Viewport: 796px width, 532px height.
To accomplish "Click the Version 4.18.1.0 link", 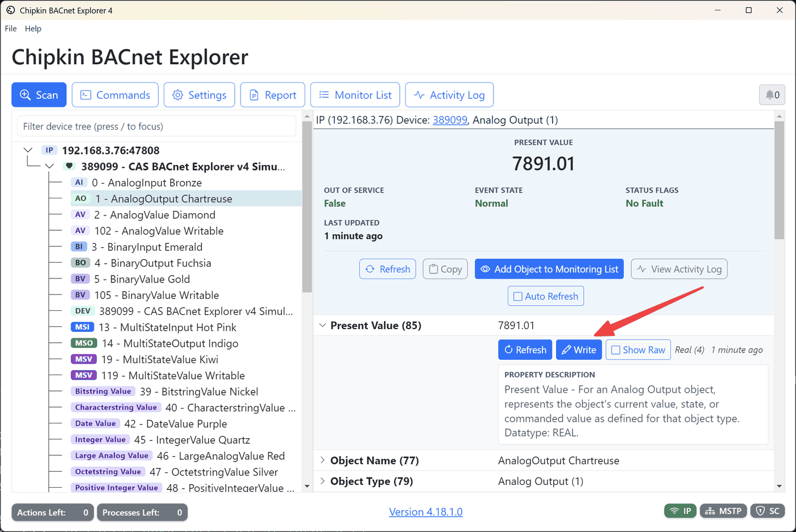I will click(x=426, y=512).
